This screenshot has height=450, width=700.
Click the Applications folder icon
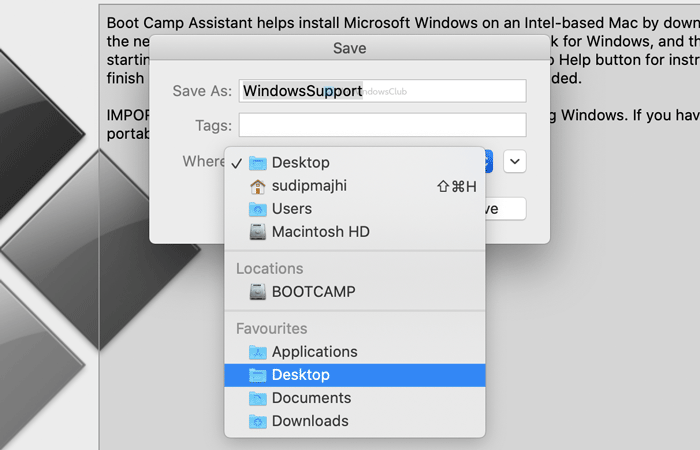coord(258,352)
